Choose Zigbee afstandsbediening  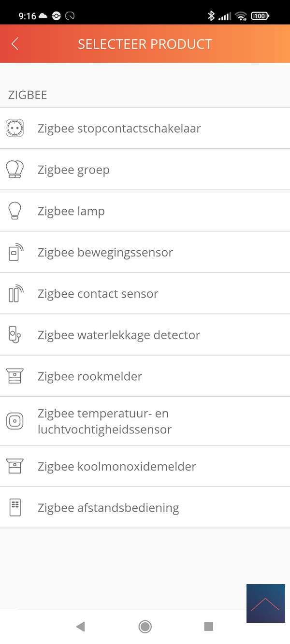coord(108,508)
